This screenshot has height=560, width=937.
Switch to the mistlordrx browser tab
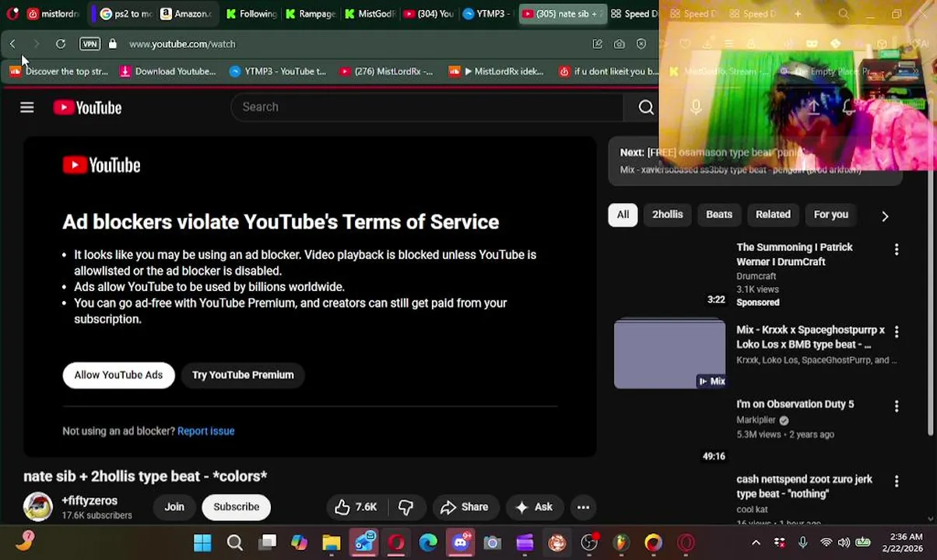[x=53, y=14]
